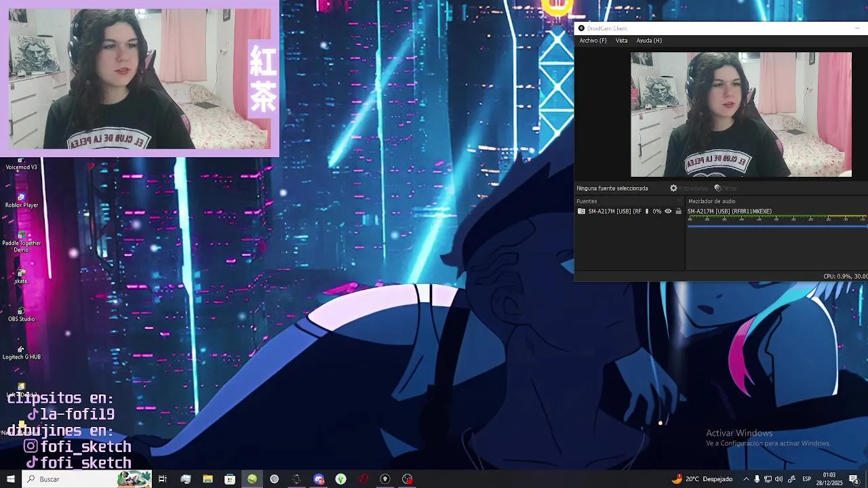Click the green diamond app on taskbar
This screenshot has height=488, width=868.
[x=341, y=479]
